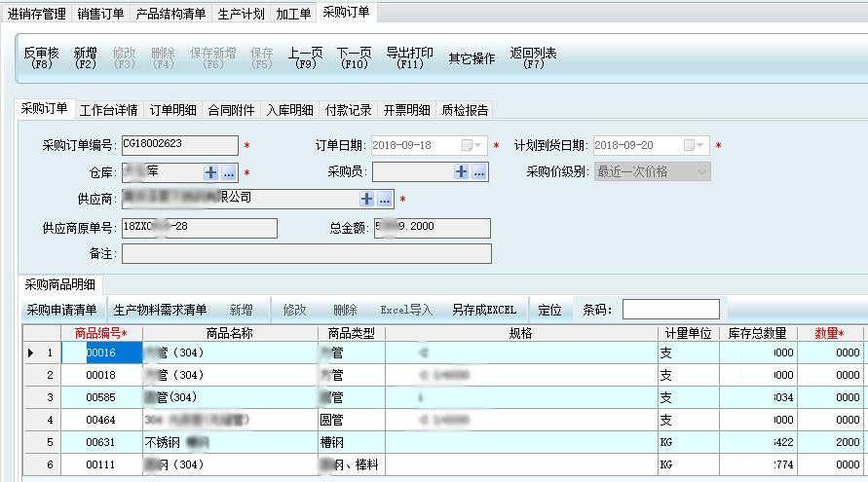Viewport: 868px width, 482px height.
Task: Click 返回列表 (F7) button
Action: pos(534,58)
